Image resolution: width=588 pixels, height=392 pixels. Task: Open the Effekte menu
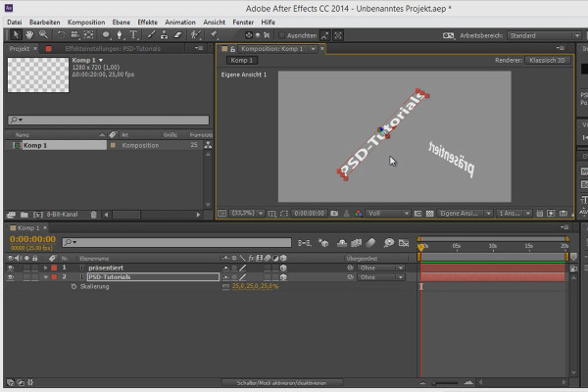coord(147,23)
